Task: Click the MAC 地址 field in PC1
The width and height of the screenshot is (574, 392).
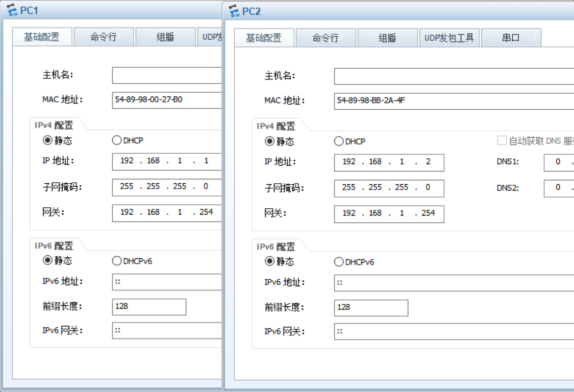Action: (167, 99)
